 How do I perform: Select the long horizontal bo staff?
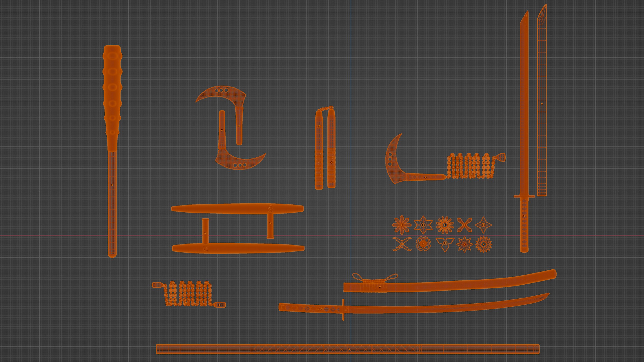(348, 349)
